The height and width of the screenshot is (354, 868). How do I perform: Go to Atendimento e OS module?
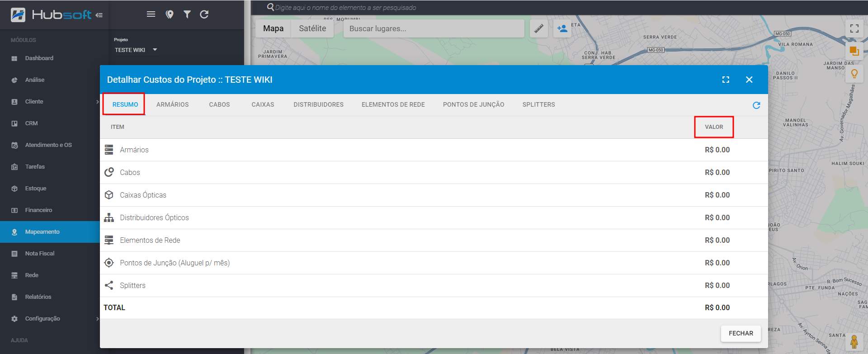pos(50,145)
